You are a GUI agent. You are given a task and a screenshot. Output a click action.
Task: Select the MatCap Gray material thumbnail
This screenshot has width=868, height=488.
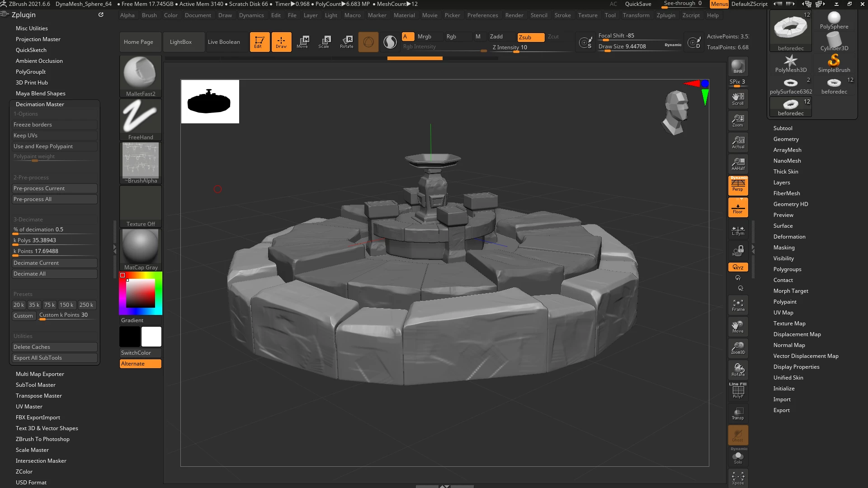pos(141,246)
